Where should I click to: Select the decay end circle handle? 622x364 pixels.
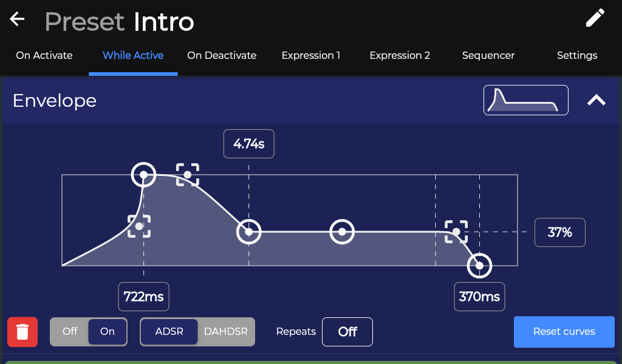click(x=248, y=232)
